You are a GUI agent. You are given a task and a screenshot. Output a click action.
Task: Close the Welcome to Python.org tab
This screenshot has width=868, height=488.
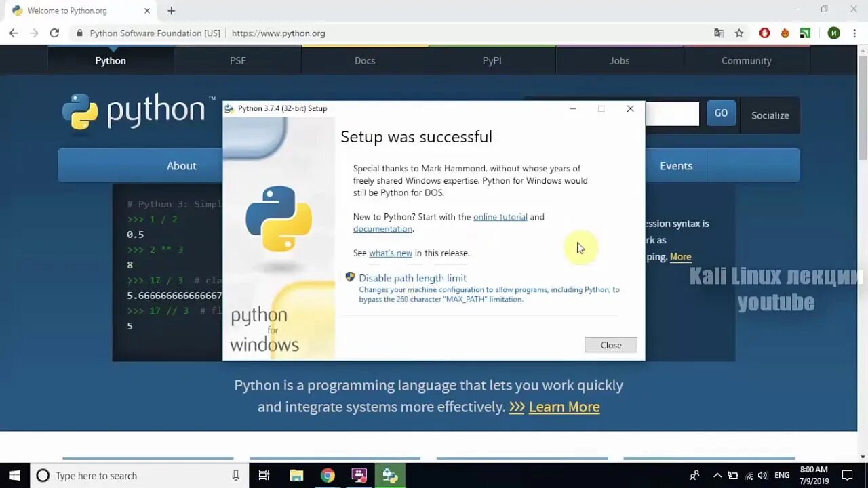click(x=147, y=11)
